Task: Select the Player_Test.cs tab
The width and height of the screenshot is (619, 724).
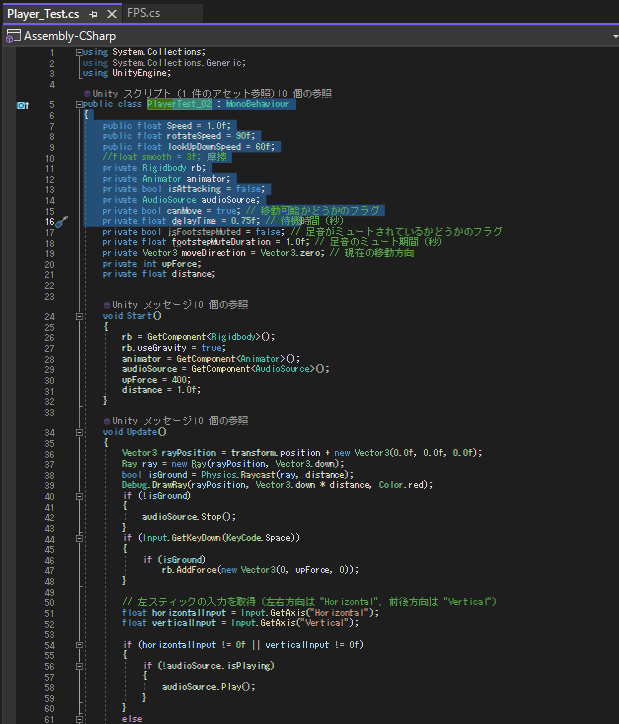Action: click(x=44, y=14)
